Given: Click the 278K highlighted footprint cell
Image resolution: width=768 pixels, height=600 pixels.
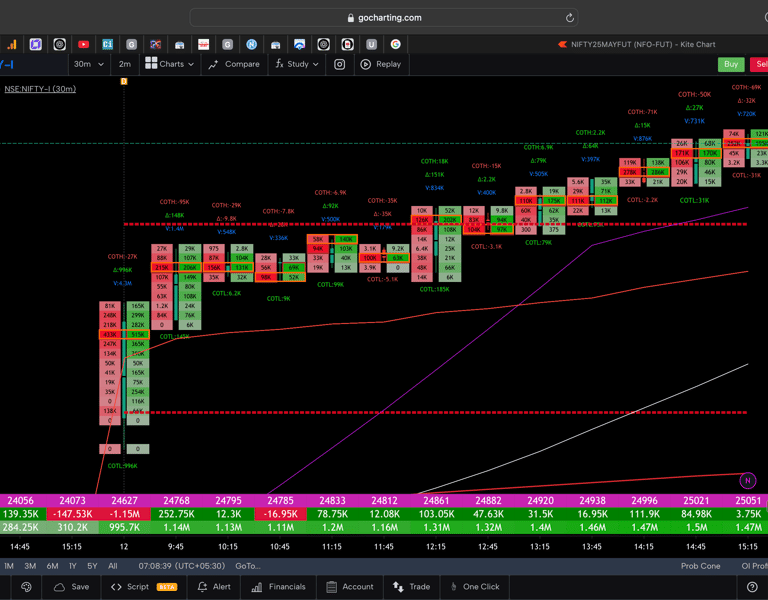Looking at the screenshot, I should 630,172.
